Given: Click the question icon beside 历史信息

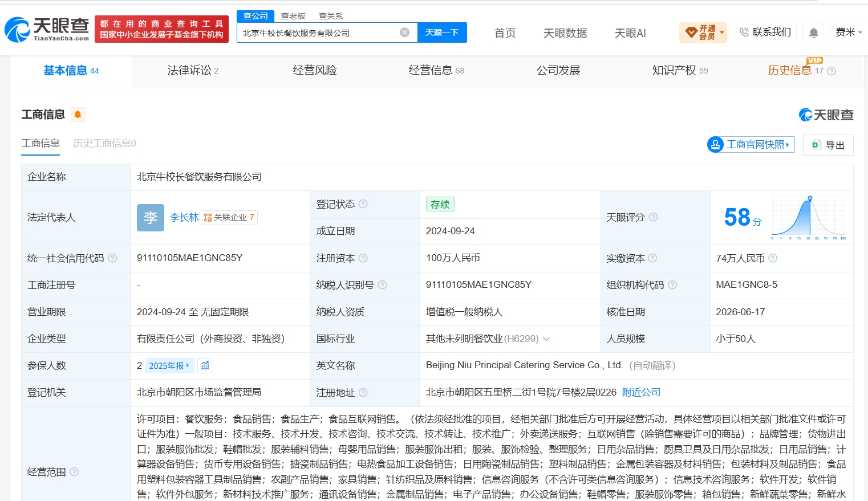Looking at the screenshot, I should click(832, 71).
